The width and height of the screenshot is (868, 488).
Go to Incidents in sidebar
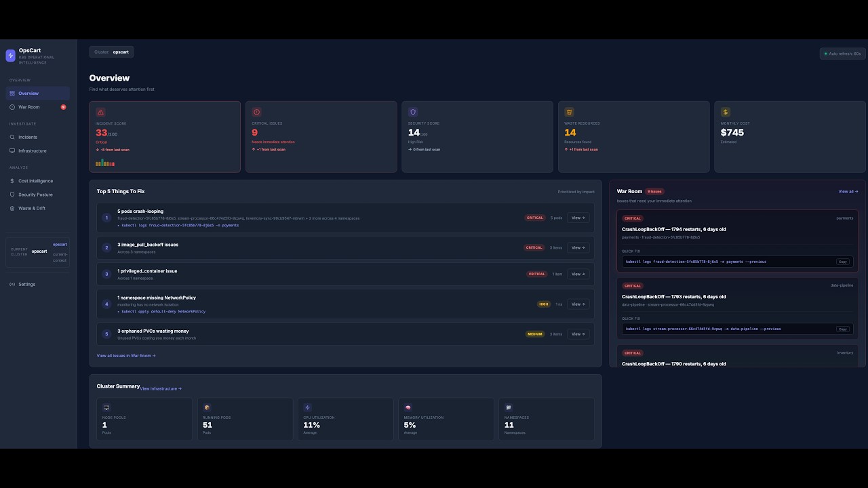click(x=38, y=137)
